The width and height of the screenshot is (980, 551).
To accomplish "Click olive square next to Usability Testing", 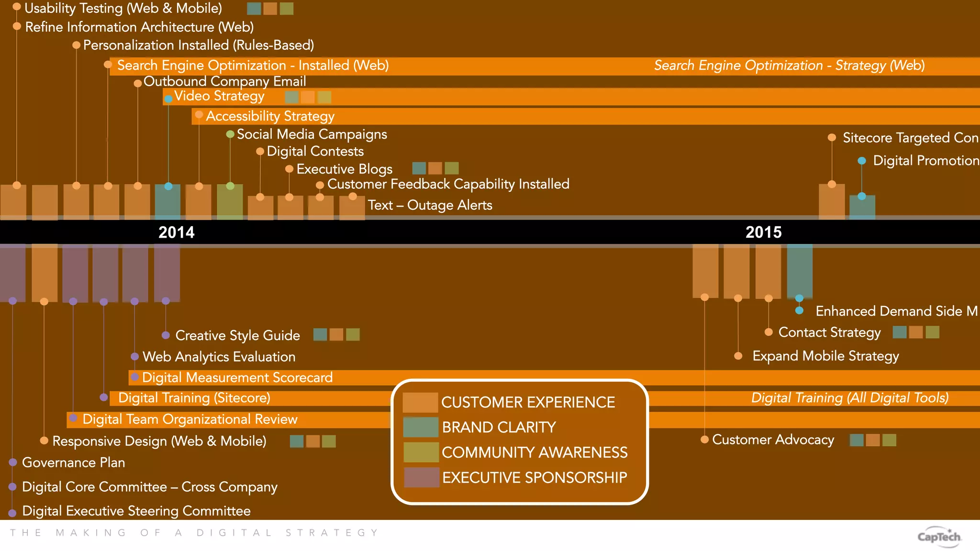I will click(287, 9).
